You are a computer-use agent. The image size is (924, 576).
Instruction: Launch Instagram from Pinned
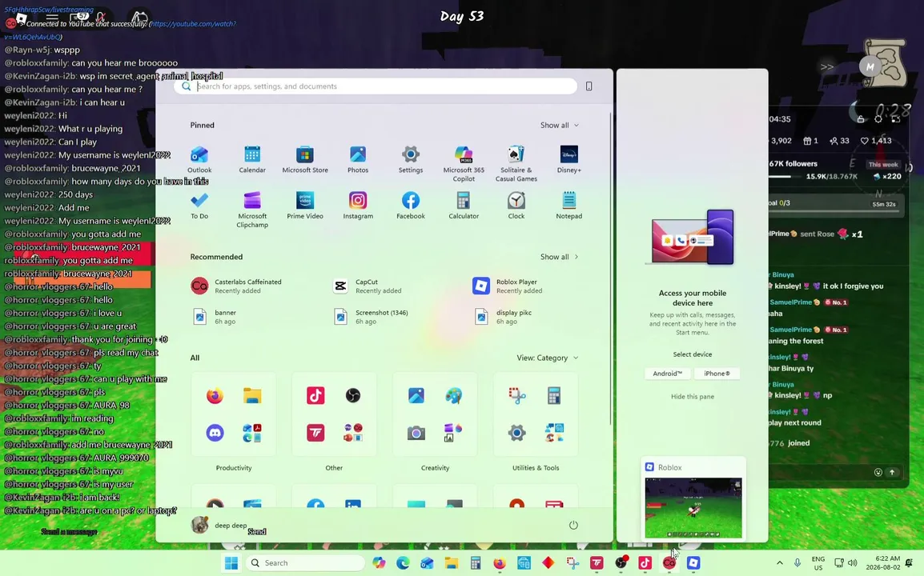click(x=358, y=206)
